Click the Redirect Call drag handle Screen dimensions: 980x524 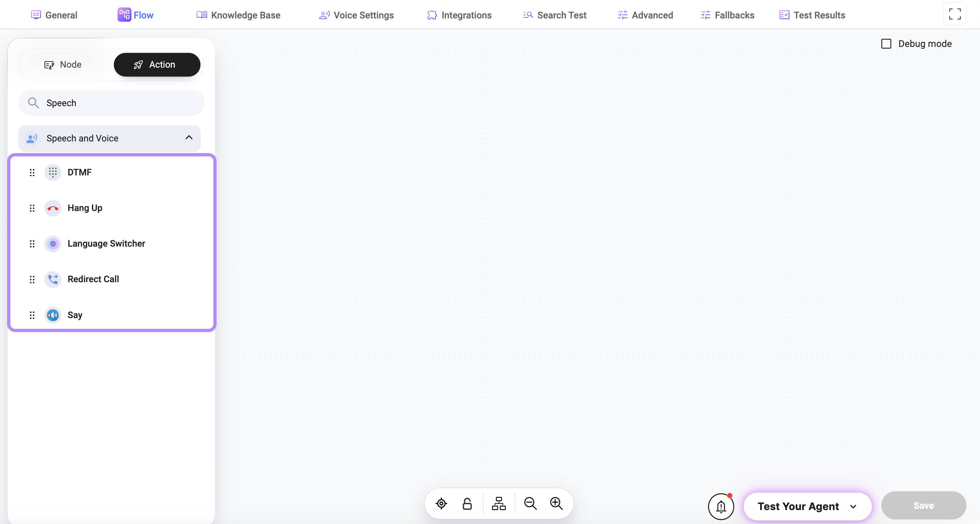32,280
